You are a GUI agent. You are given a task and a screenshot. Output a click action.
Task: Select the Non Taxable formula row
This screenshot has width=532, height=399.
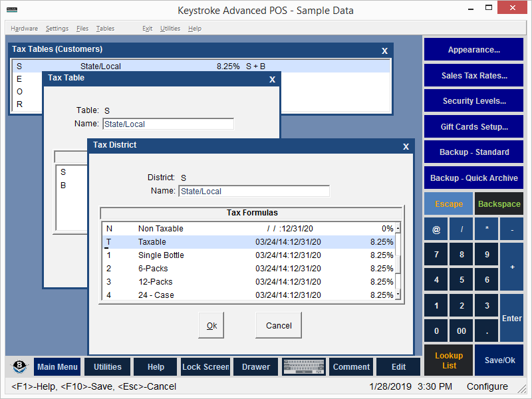(249, 229)
